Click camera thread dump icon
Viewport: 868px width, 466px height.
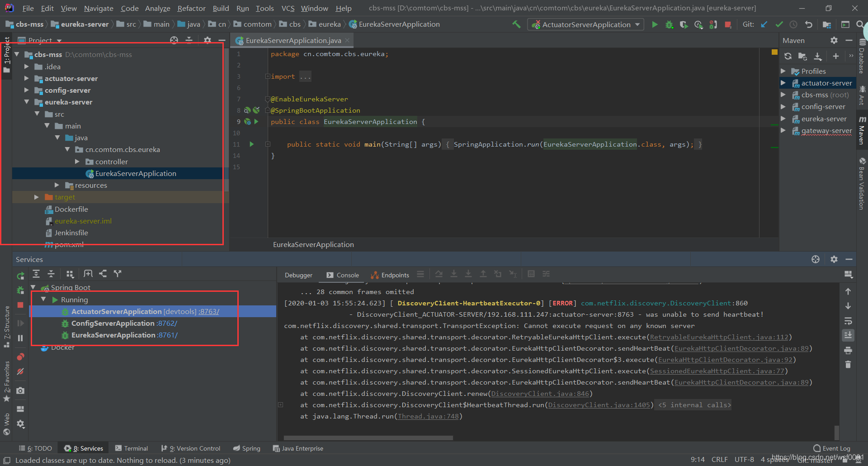click(x=20, y=390)
